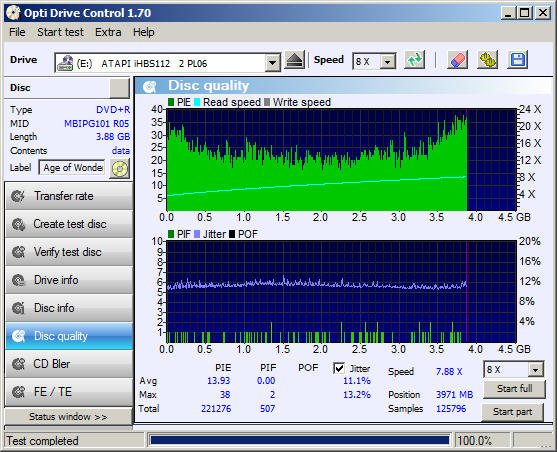Click the black POF legend swatch
557x452 pixels.
pyautogui.click(x=232, y=235)
